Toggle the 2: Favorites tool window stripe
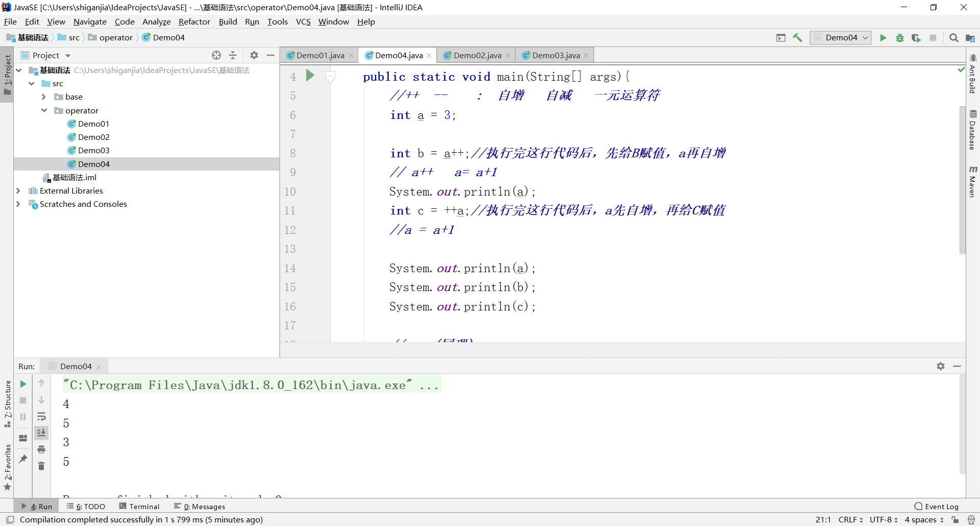Screen dimensions: 980x526 [x=7, y=467]
